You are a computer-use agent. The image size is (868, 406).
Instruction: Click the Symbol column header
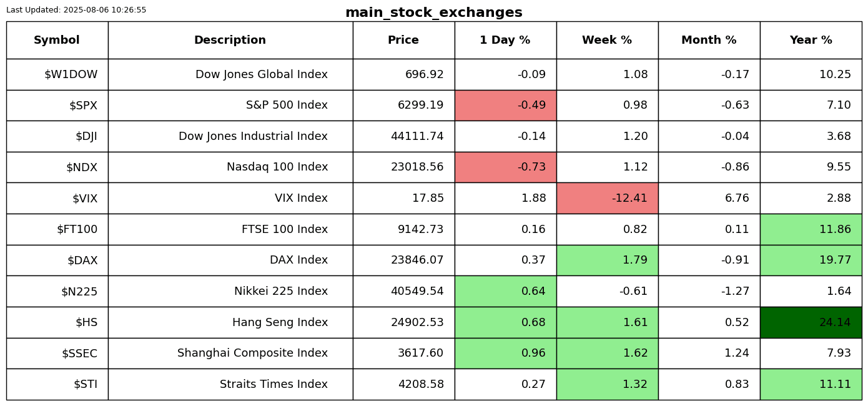pyautogui.click(x=57, y=40)
